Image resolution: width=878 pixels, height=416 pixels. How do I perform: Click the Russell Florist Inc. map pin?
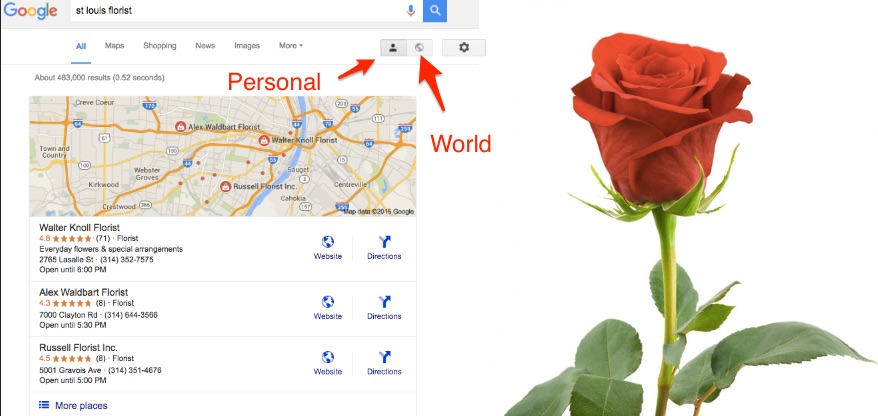tap(225, 186)
